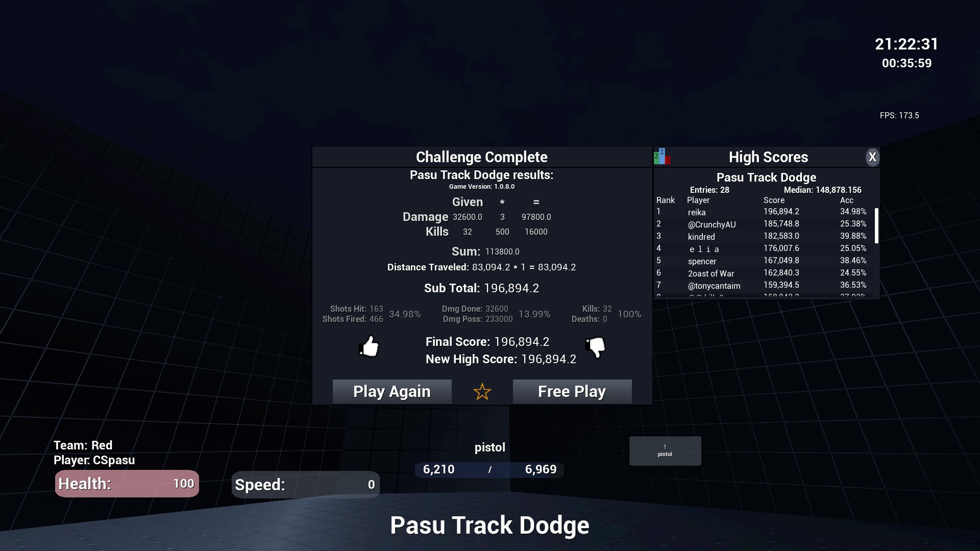The height and width of the screenshot is (551, 980).
Task: Select the pistol weapon slot
Action: click(x=665, y=450)
